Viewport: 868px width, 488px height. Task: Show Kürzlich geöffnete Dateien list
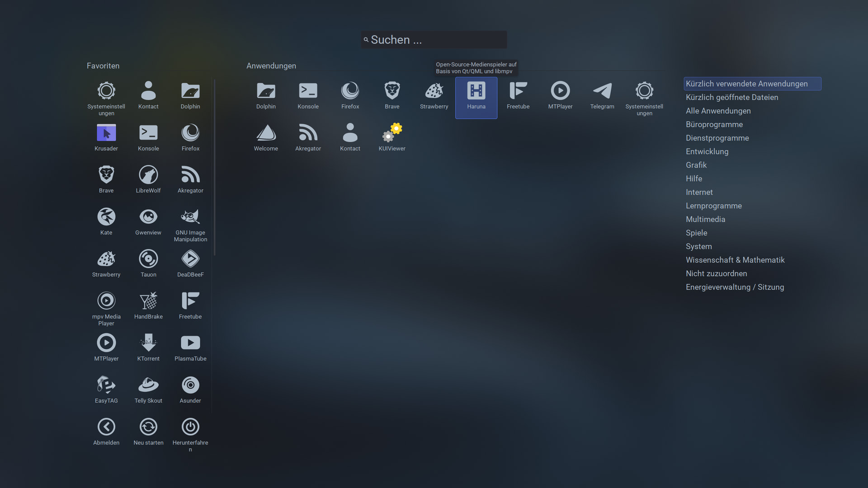(731, 97)
